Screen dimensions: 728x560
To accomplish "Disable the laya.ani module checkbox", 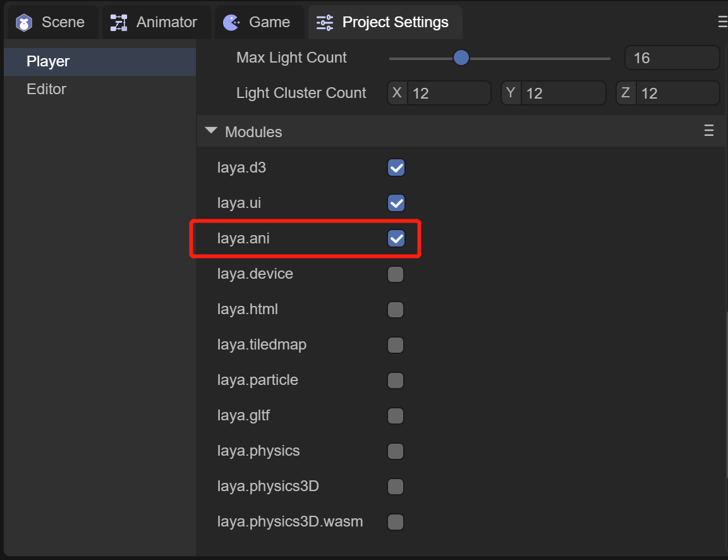I will click(396, 239).
